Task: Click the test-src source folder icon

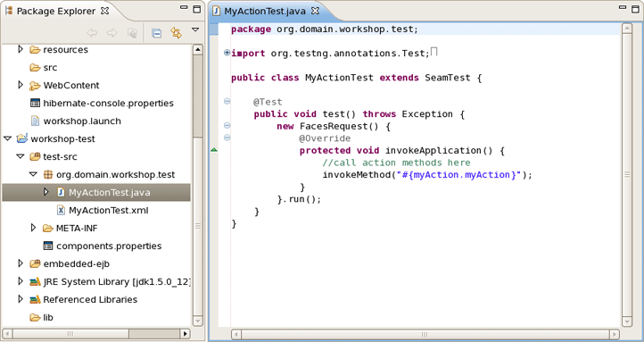Action: tap(35, 156)
